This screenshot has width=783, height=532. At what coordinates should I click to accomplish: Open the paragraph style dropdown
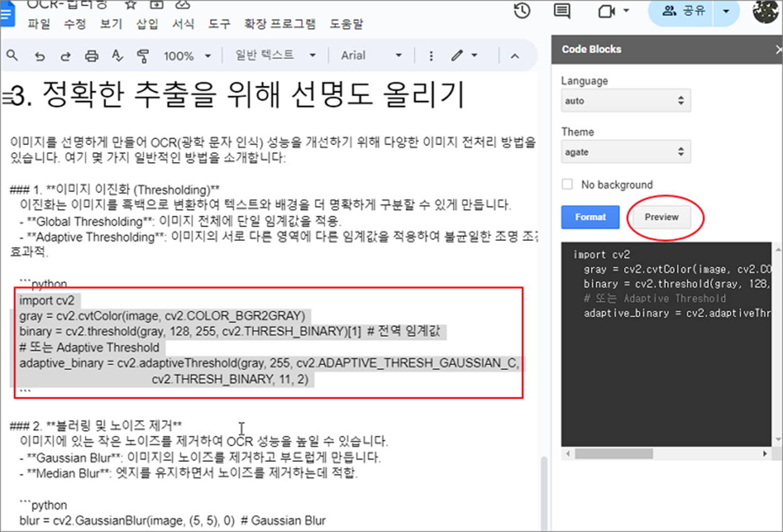pos(275,56)
